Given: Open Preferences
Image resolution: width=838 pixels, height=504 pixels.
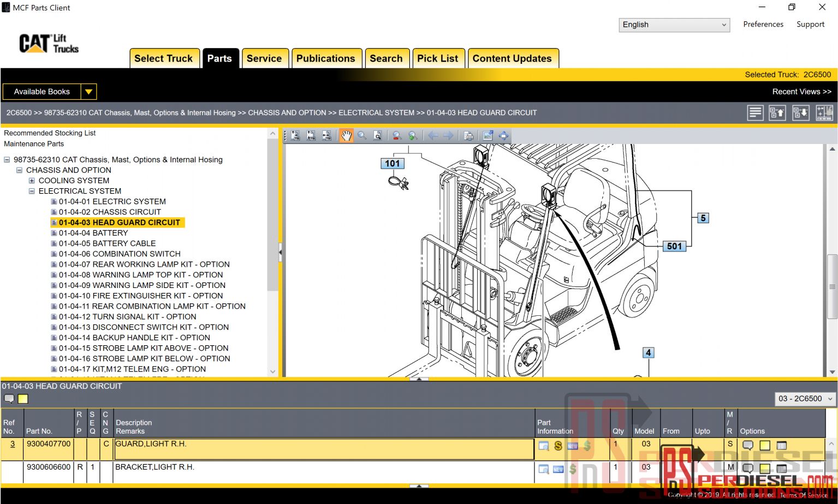Looking at the screenshot, I should (763, 24).
